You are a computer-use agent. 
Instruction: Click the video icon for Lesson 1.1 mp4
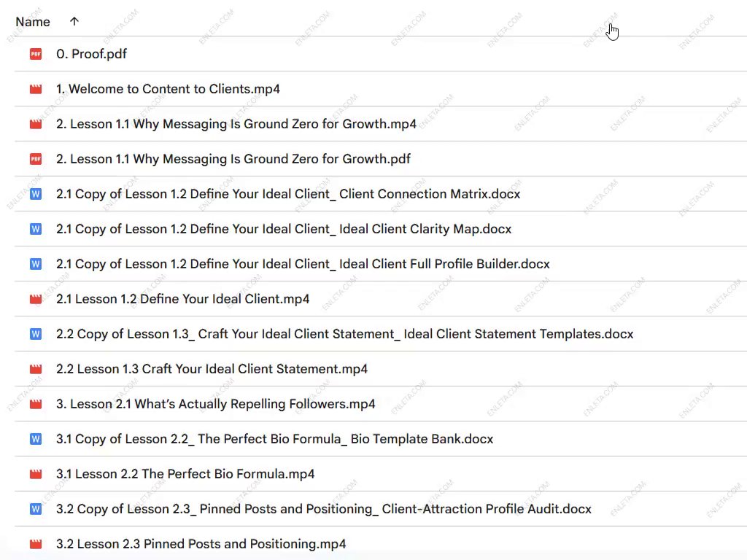click(36, 124)
